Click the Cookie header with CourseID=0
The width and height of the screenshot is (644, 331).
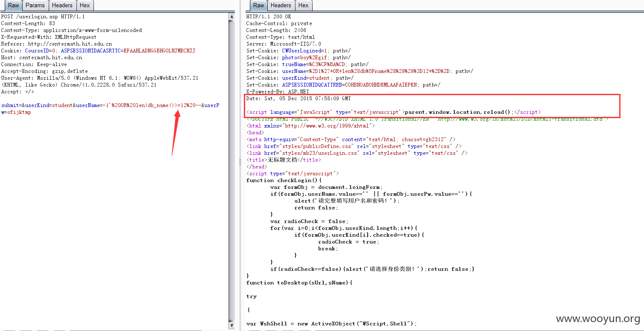(x=98, y=51)
